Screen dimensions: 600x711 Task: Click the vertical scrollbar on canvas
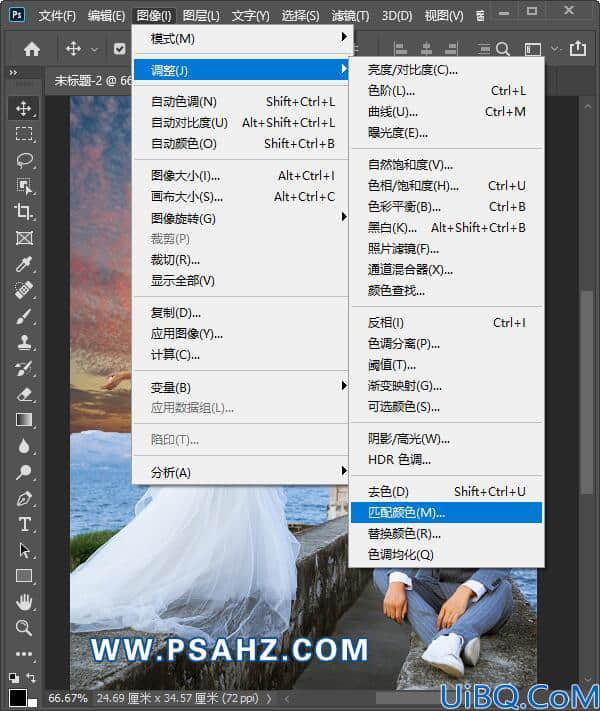[587, 392]
